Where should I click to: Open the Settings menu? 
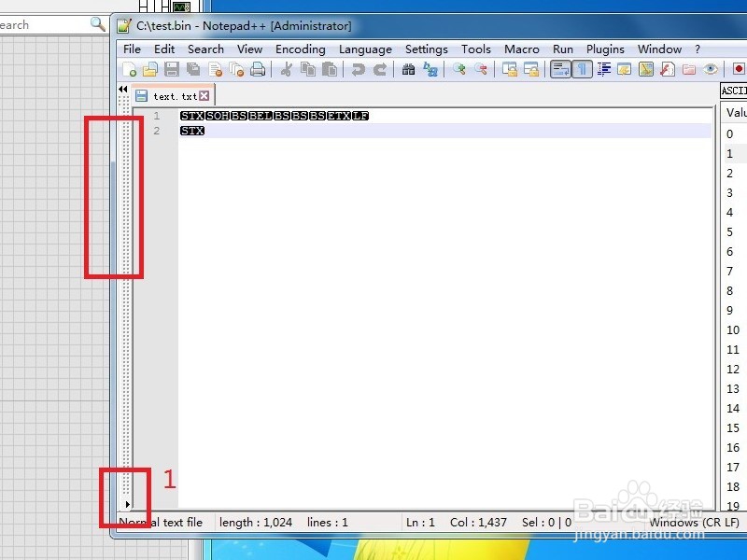click(x=427, y=49)
